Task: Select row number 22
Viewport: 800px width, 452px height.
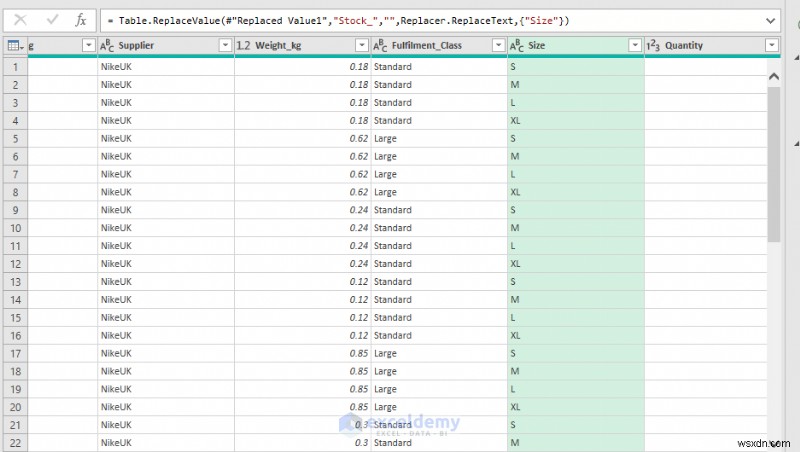Action: click(15, 443)
